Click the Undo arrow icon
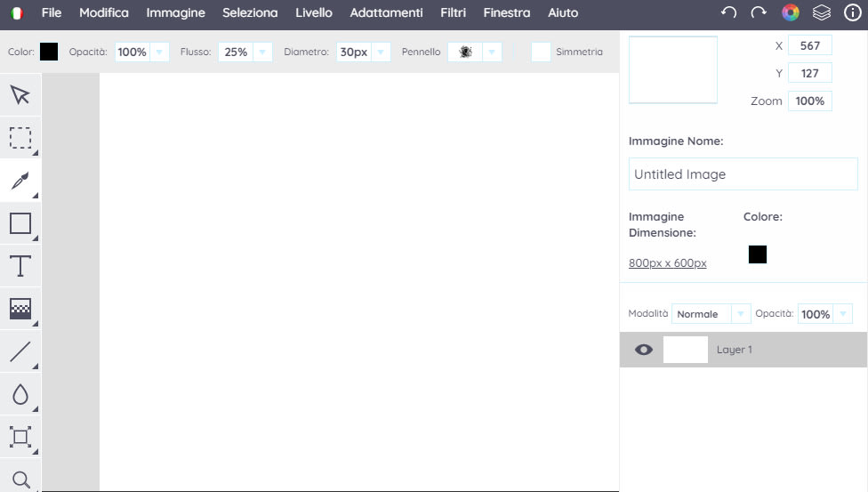 [728, 12]
